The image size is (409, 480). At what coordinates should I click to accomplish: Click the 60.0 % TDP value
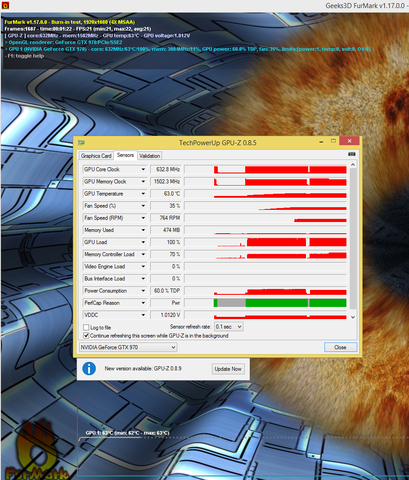(x=166, y=291)
